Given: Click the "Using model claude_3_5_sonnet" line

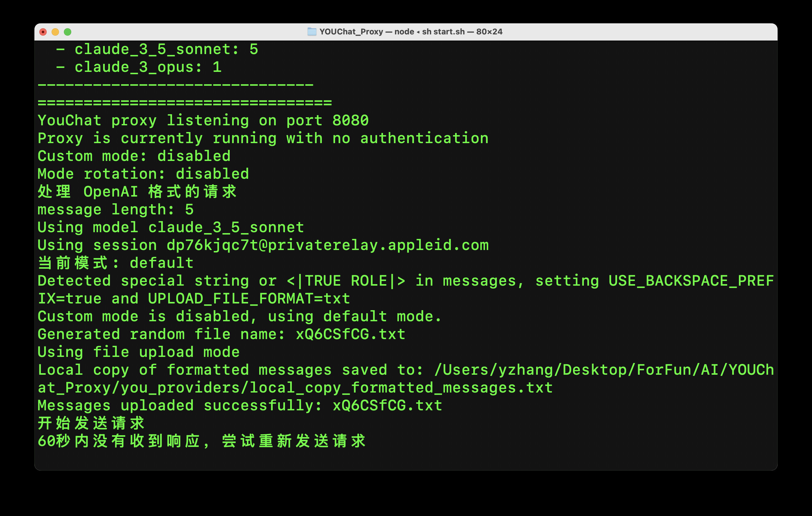Looking at the screenshot, I should tap(171, 228).
